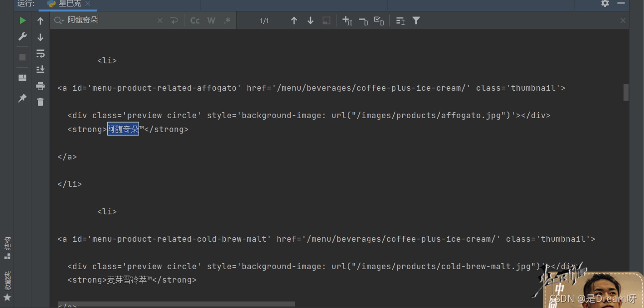644x308 pixels.
Task: Open run tool window gear settings
Action: (605, 3)
